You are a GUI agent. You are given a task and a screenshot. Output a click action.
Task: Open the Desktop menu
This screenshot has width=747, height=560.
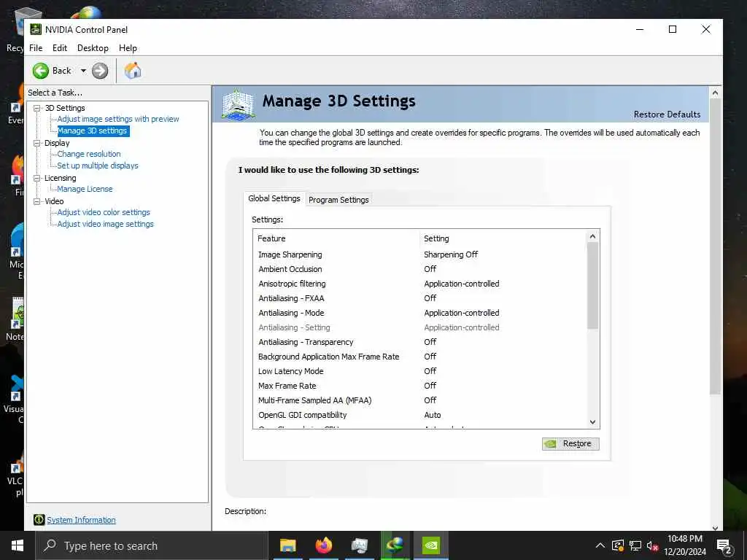click(93, 48)
